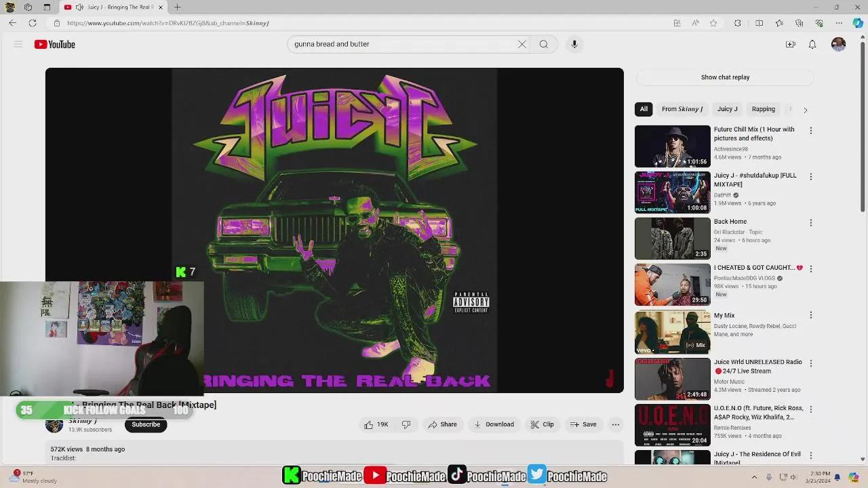The width and height of the screenshot is (868, 488).
Task: Open Edge profile picture menu
Action: click(x=10, y=7)
